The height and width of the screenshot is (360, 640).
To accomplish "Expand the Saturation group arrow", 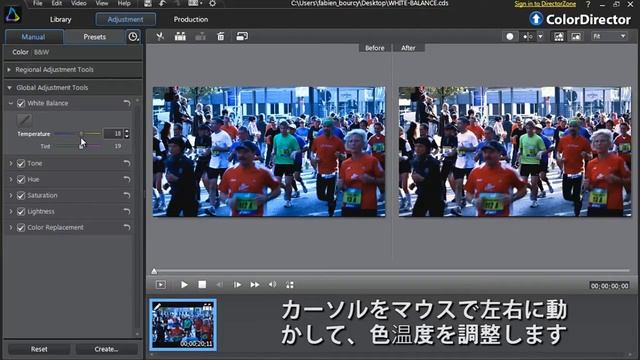I will tap(11, 196).
